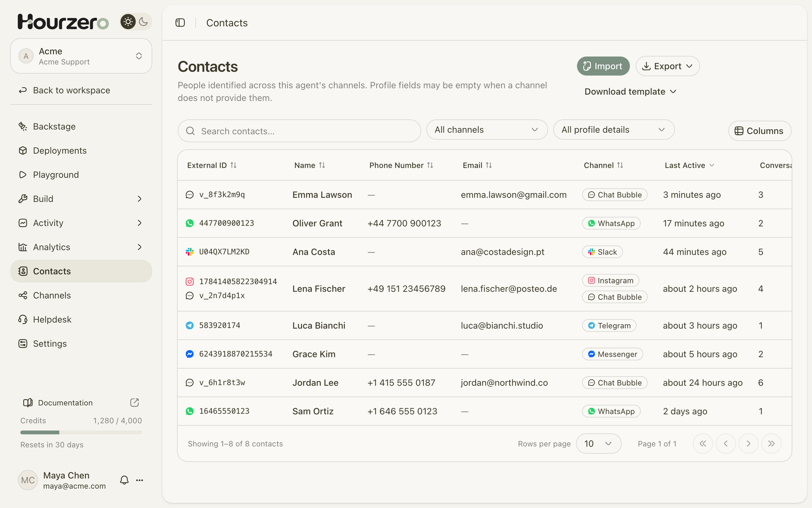Screen dimensions: 812x508
Task: Click Messenger icon beside 6243918870215534
Action: click(x=190, y=354)
